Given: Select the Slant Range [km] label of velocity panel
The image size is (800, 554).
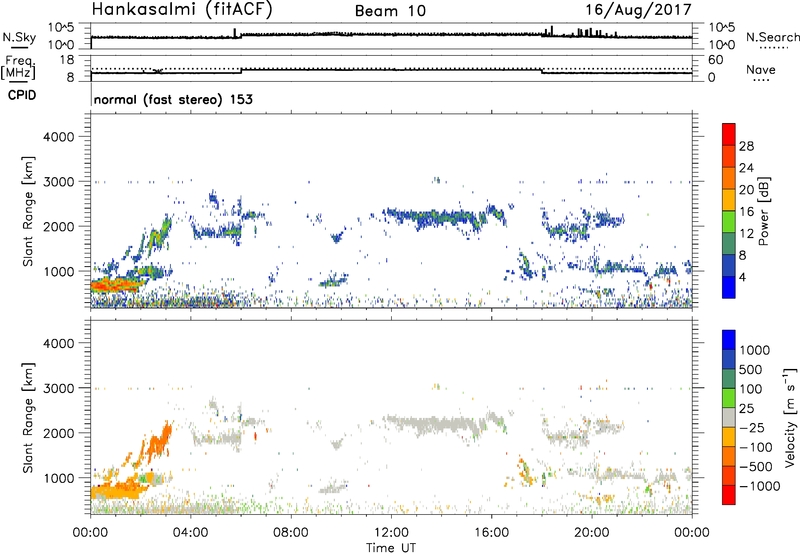Looking at the screenshot, I should [28, 417].
